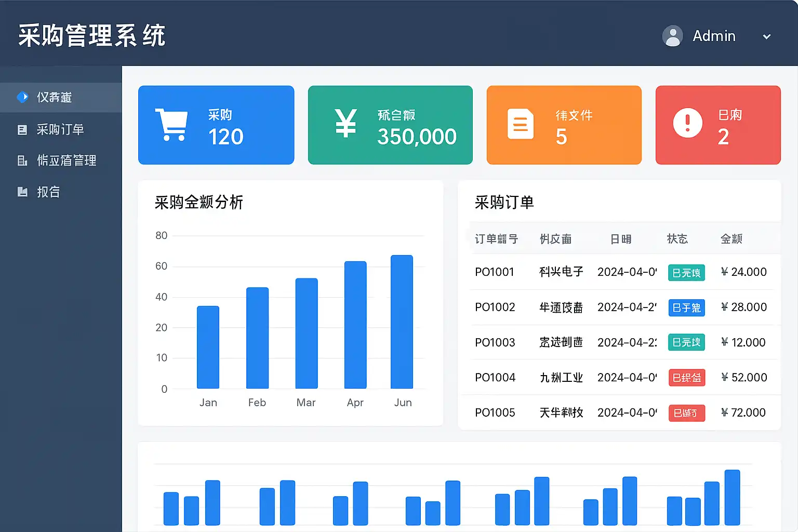Click the amount ¥ 52.000

click(744, 377)
